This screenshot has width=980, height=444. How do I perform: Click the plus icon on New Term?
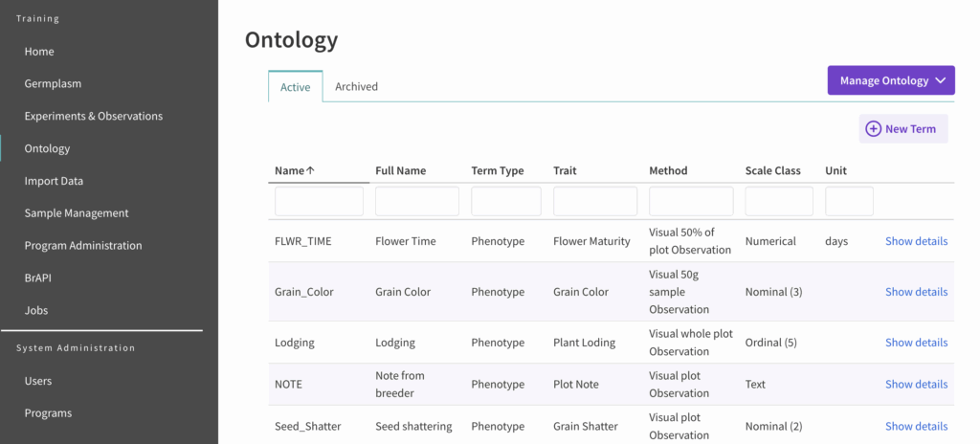coord(873,129)
